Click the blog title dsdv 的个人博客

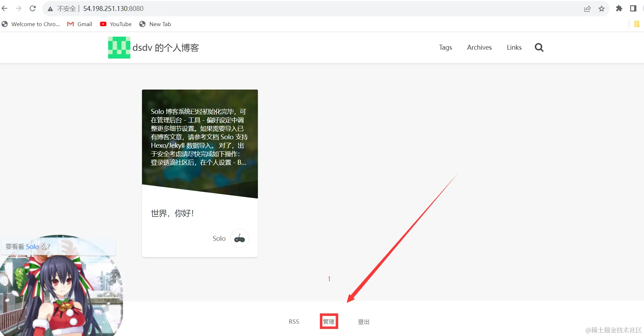(x=166, y=48)
